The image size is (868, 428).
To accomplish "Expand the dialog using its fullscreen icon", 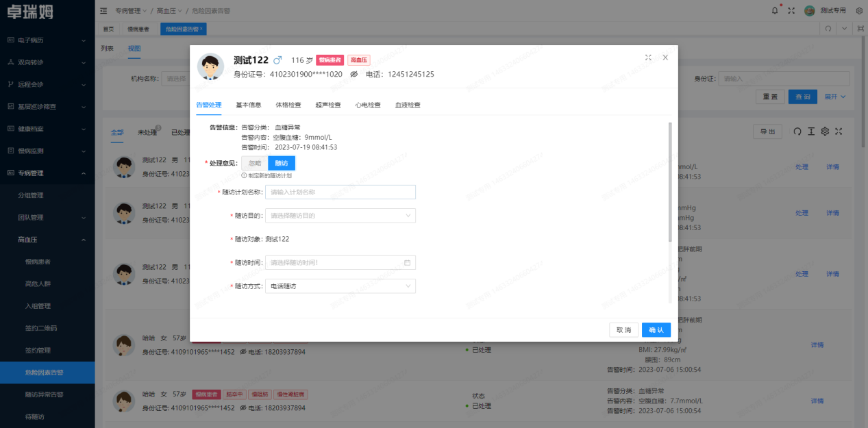I will (x=648, y=58).
